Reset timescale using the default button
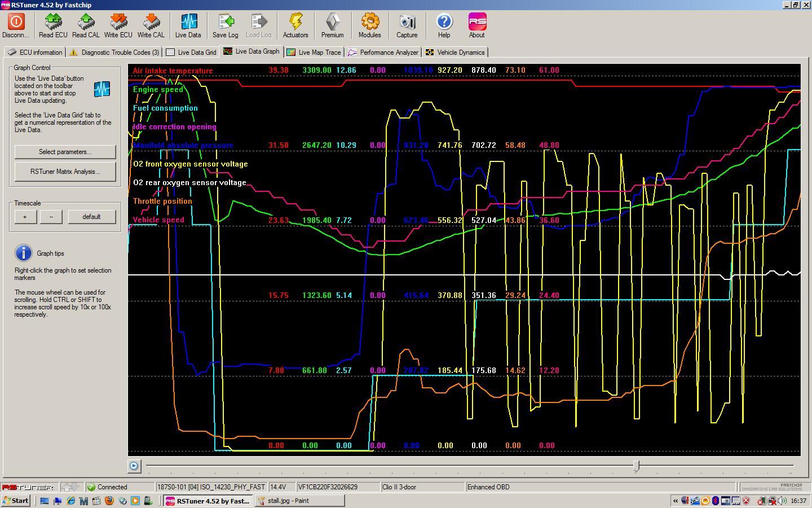Image resolution: width=812 pixels, height=508 pixels. click(x=91, y=217)
